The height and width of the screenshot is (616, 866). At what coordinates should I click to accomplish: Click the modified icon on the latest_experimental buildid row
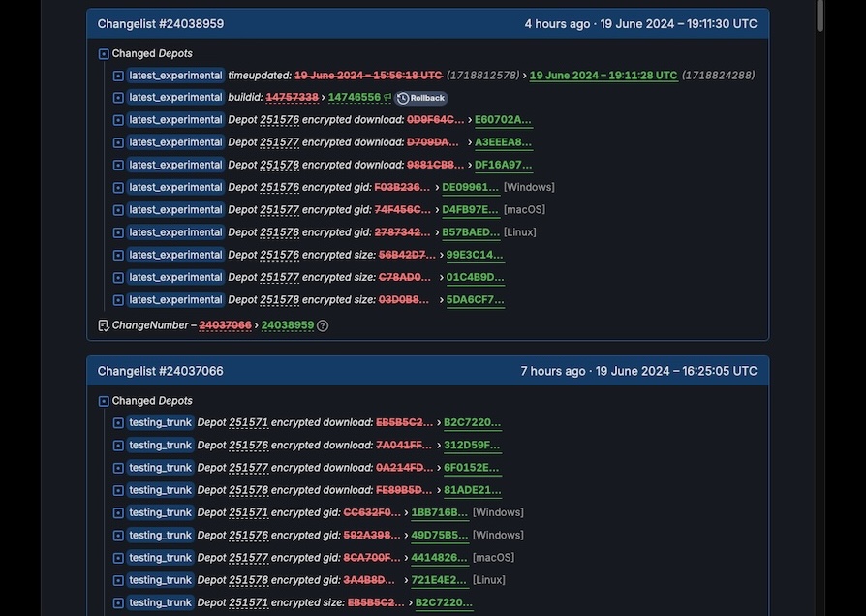point(118,98)
